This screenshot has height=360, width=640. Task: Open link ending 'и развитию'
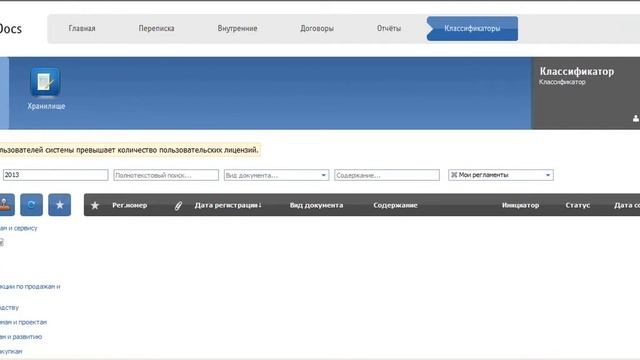[x=21, y=337]
